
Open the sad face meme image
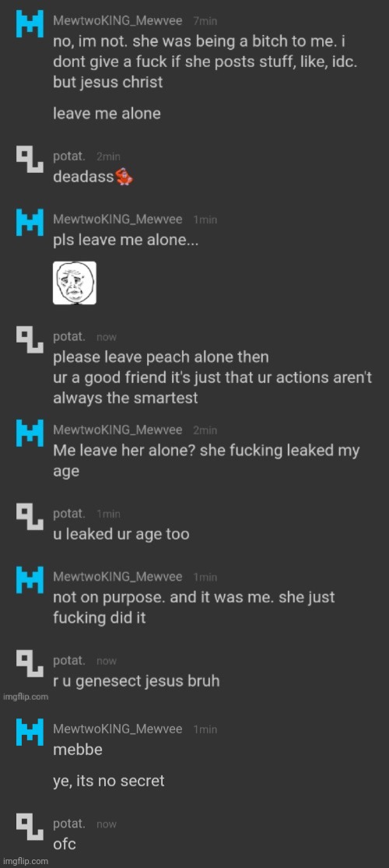click(74, 283)
